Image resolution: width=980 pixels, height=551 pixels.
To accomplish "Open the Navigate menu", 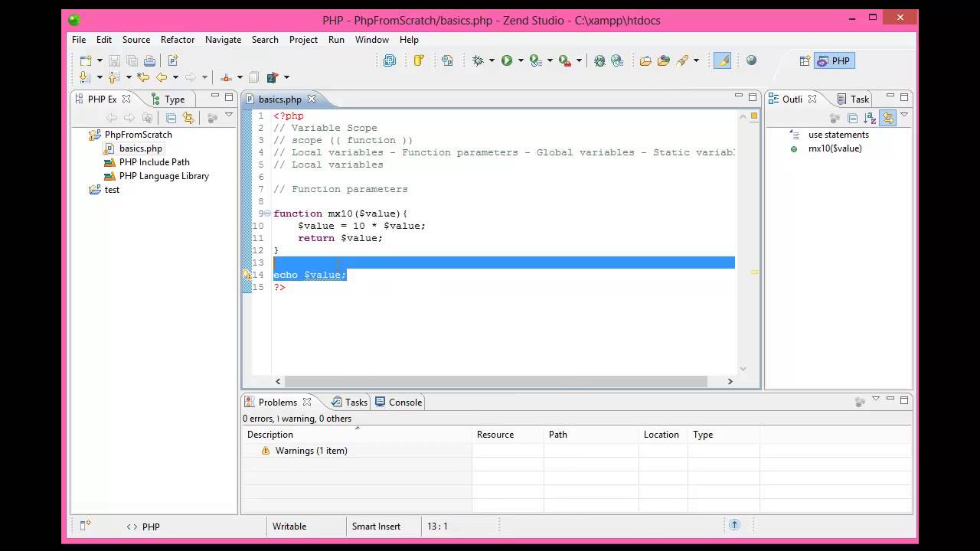I will click(x=223, y=40).
